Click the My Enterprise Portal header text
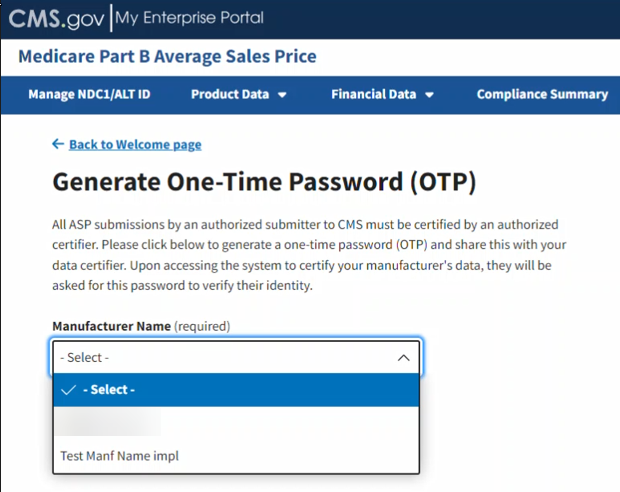 (x=190, y=18)
